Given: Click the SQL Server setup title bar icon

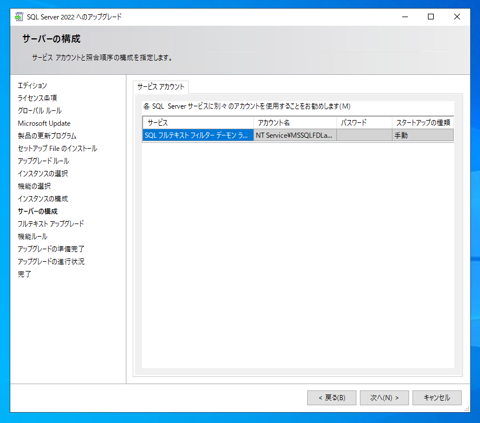Looking at the screenshot, I should tap(19, 17).
